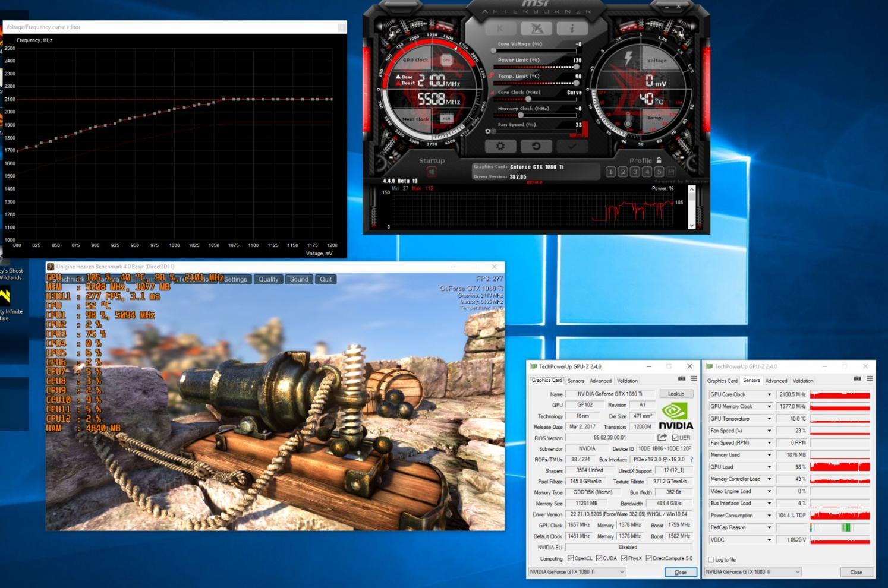This screenshot has height=588, width=888.
Task: Select Afterburner profile slot 3
Action: pyautogui.click(x=635, y=172)
